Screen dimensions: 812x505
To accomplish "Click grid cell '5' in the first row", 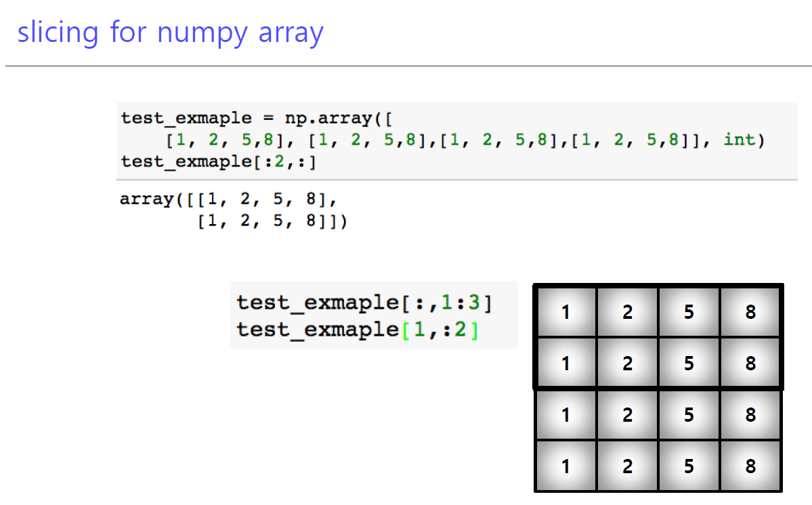I will 689,312.
